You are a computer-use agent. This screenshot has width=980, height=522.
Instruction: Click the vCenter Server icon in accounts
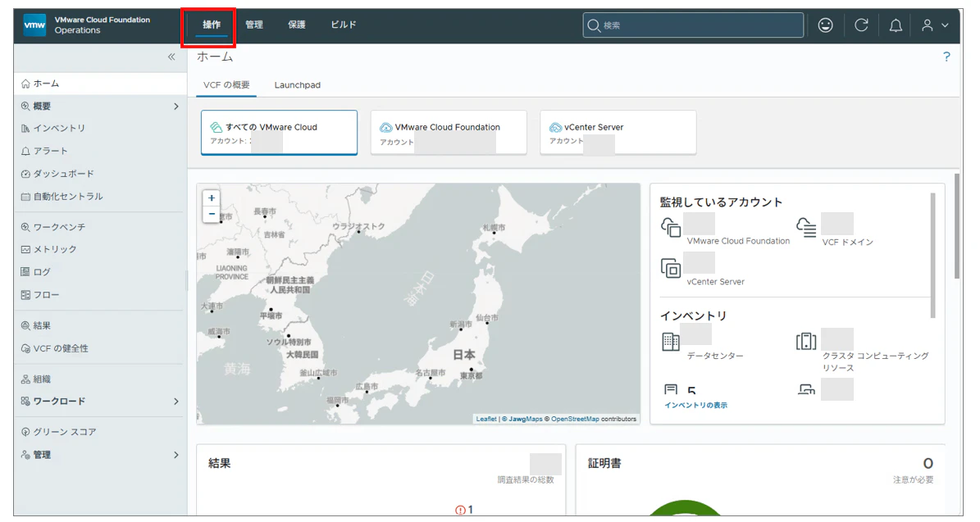[x=671, y=268]
